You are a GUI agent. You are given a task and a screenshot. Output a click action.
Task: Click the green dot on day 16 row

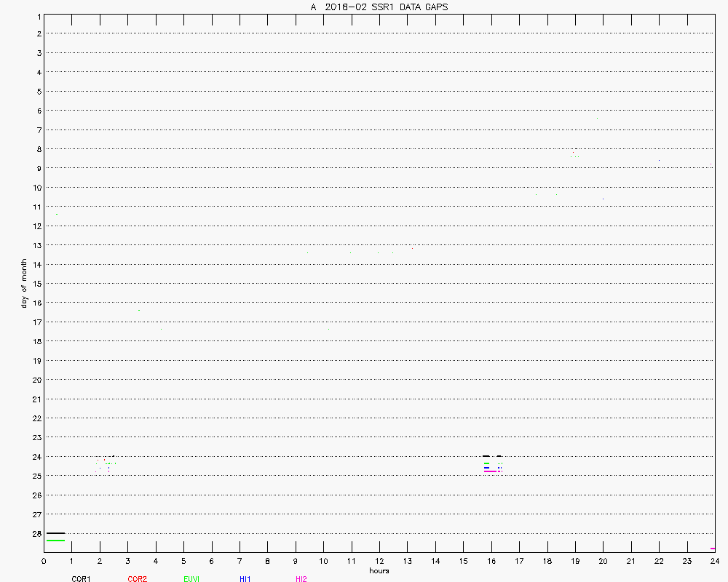pos(139,310)
